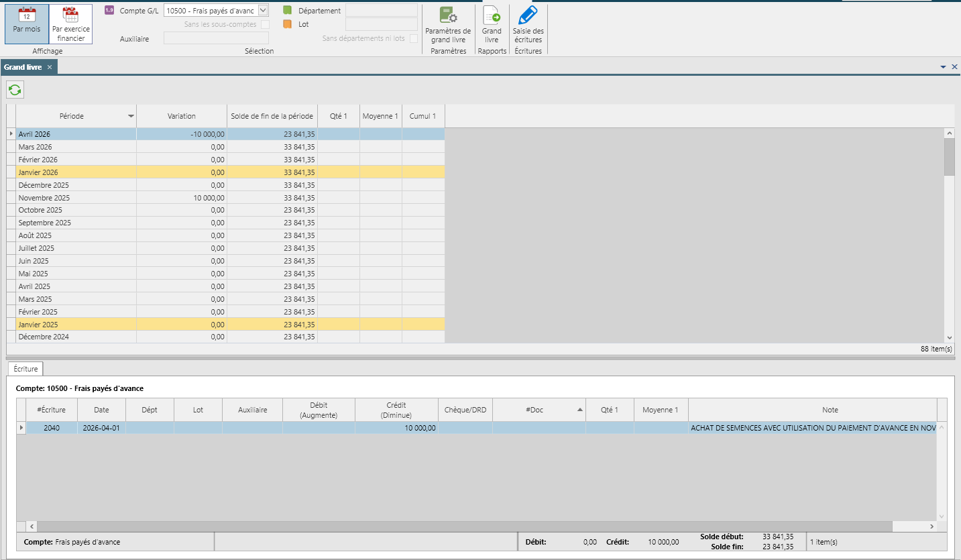Open Saisie des écritures

[x=528, y=25]
